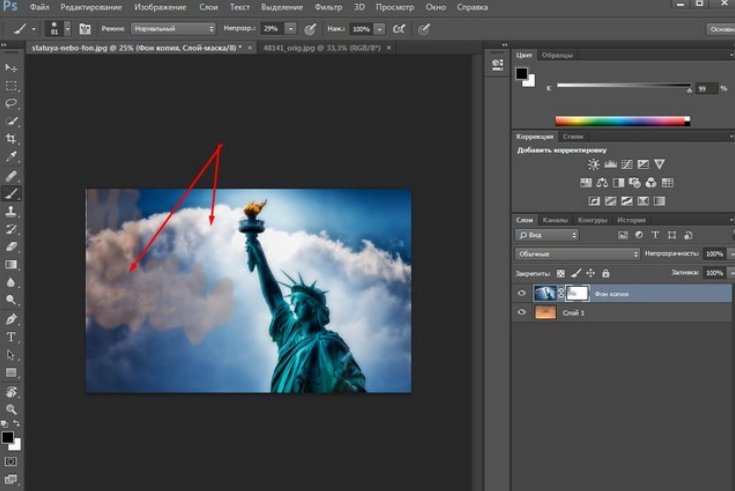Image resolution: width=735 pixels, height=491 pixels.
Task: Select the History Brush tool
Action: pyautogui.click(x=11, y=229)
